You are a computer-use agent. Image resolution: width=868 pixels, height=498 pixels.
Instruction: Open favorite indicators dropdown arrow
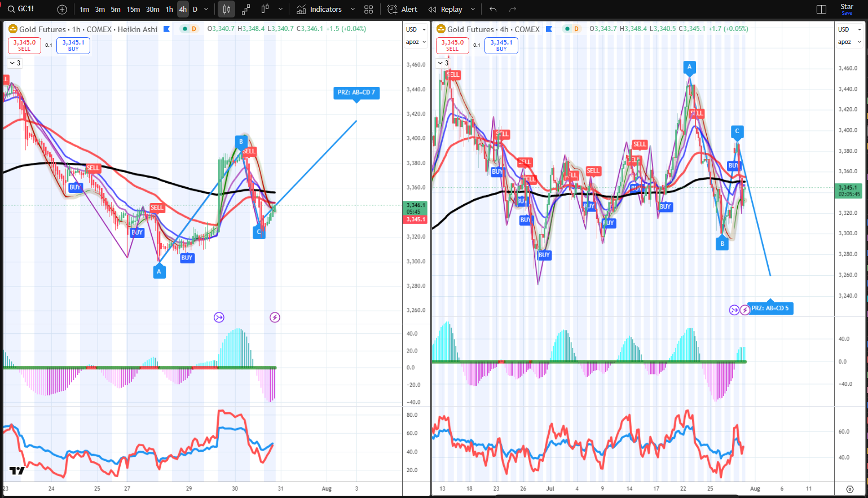tap(353, 10)
